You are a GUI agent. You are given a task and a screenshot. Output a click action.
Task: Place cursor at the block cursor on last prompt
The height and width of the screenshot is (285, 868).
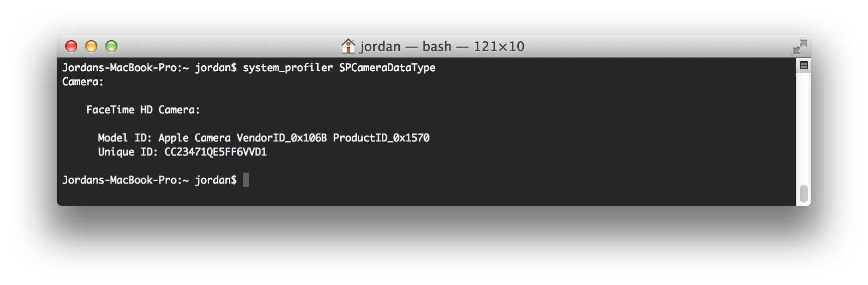tap(246, 180)
